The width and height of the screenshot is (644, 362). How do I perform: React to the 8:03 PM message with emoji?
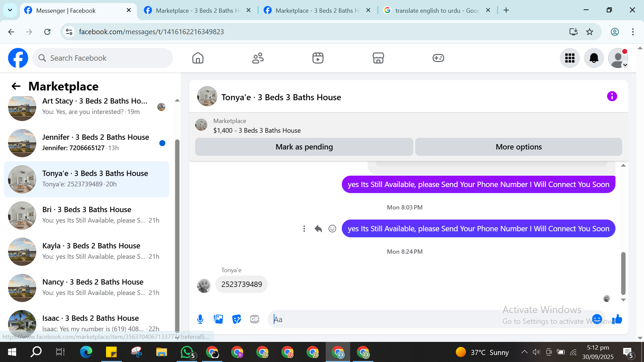click(x=332, y=229)
